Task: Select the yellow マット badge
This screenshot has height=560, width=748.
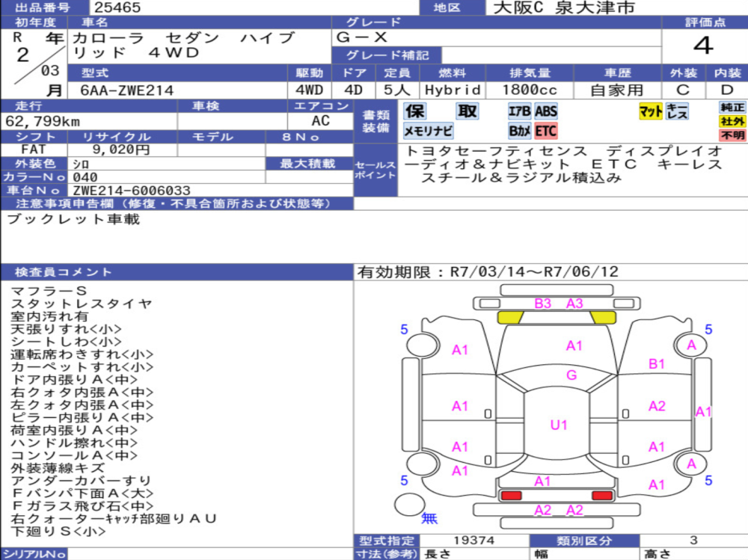Action: point(650,111)
